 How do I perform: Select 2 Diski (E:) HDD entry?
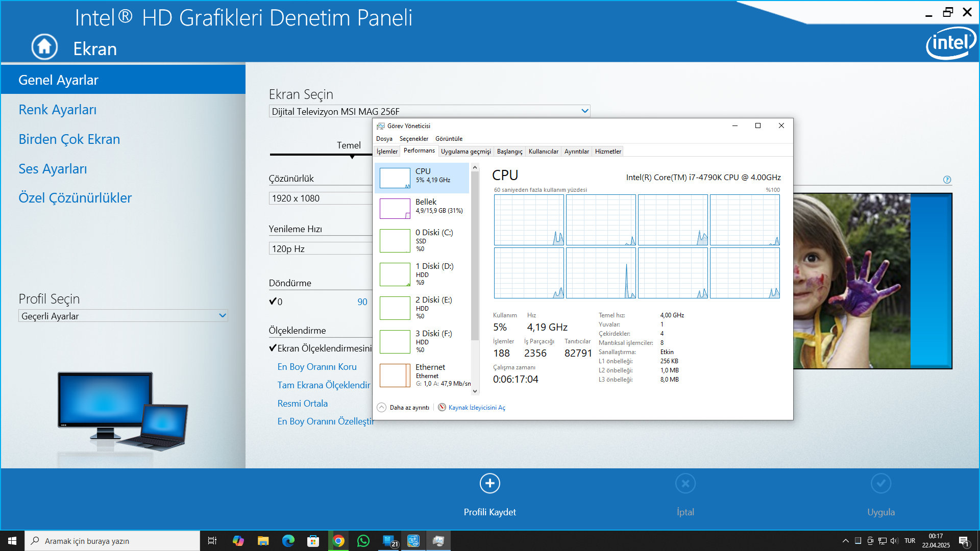[x=422, y=308]
